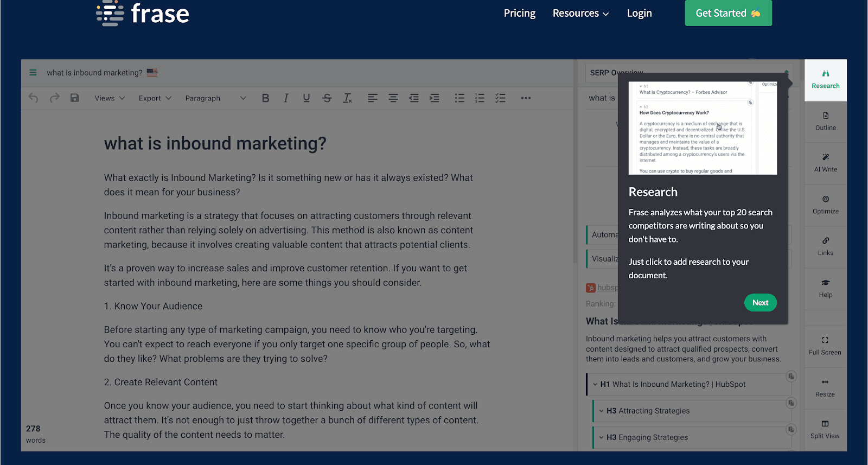Collapse H1 What Is Inbound Marketing heading
Viewport: 868px width, 465px height.
pyautogui.click(x=595, y=384)
